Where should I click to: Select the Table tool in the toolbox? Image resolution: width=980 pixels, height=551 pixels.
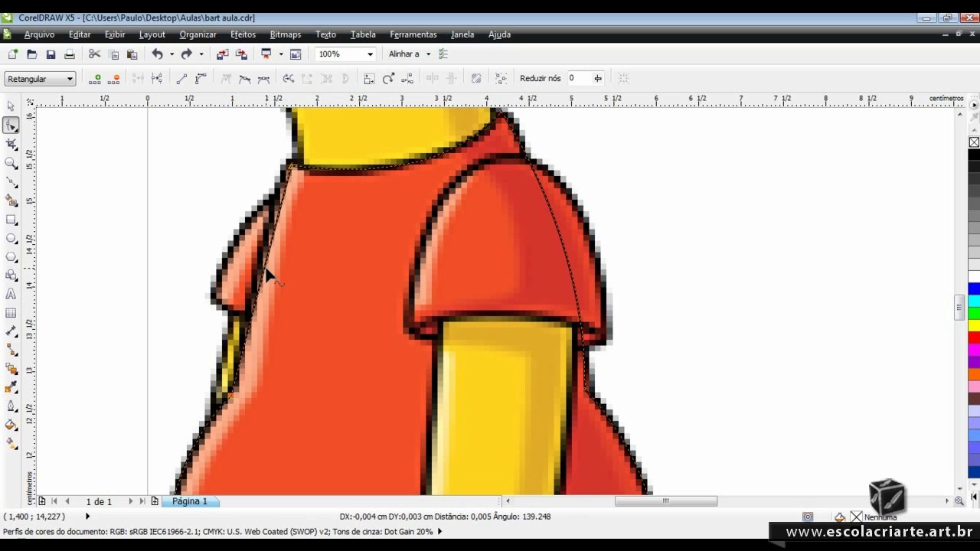click(x=11, y=313)
